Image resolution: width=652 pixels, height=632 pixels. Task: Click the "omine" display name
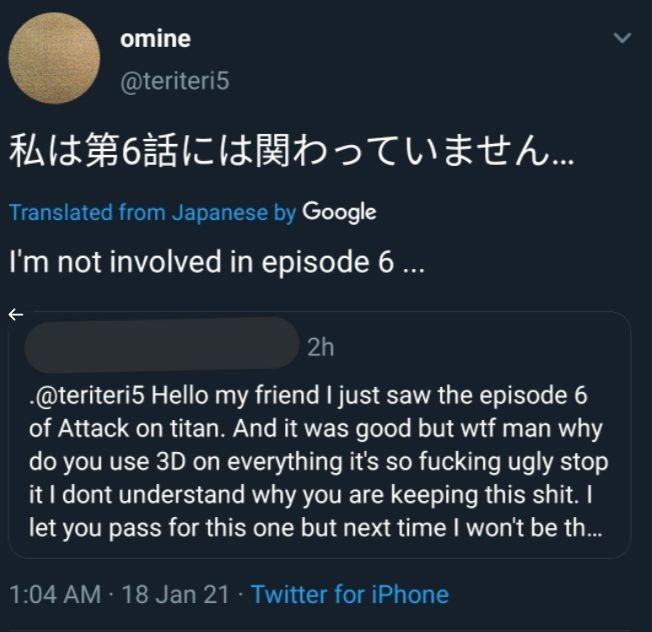point(155,40)
